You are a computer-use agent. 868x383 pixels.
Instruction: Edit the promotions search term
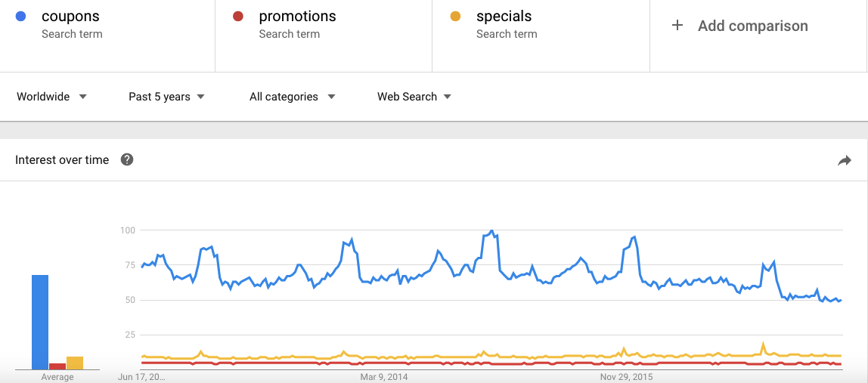coord(324,36)
